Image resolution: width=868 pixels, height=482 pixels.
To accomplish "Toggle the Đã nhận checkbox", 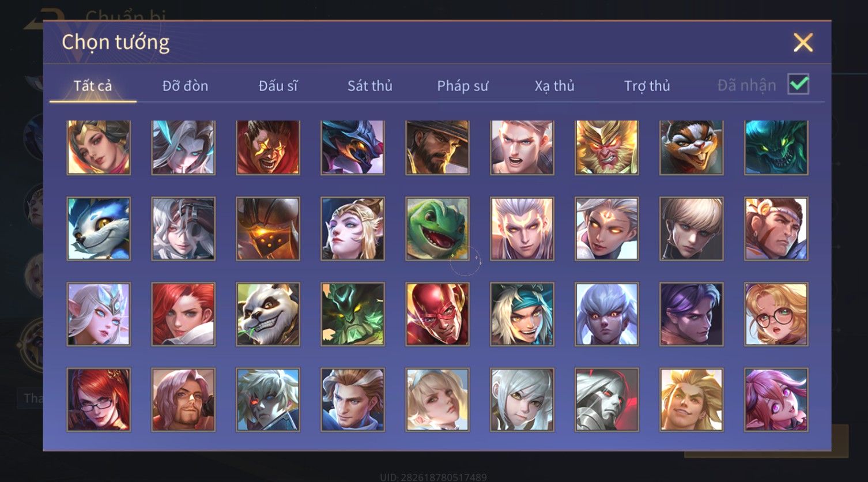I will pos(798,85).
